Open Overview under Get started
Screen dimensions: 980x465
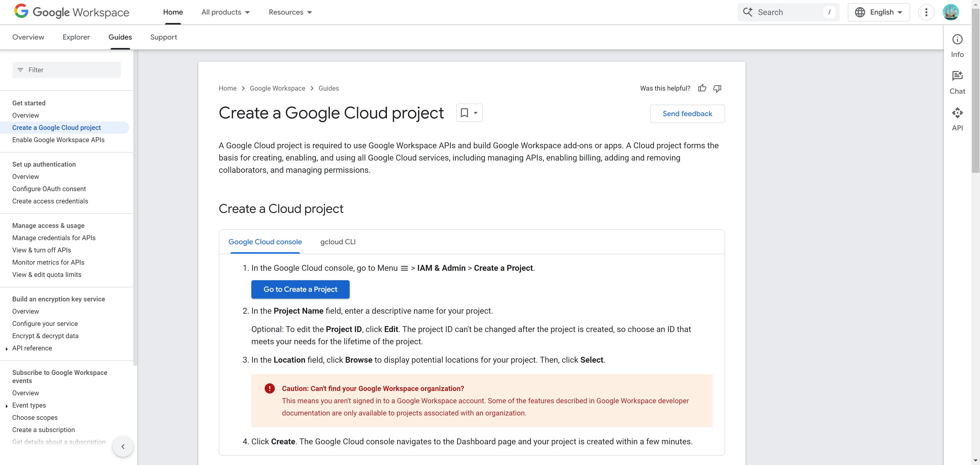26,115
